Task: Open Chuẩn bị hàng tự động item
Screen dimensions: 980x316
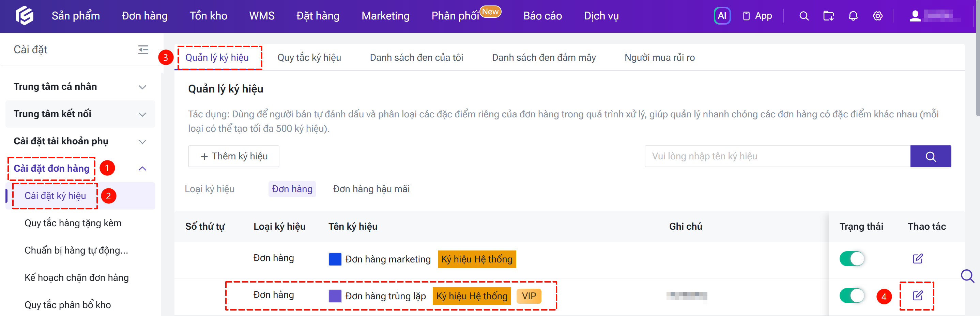Action: [x=76, y=250]
